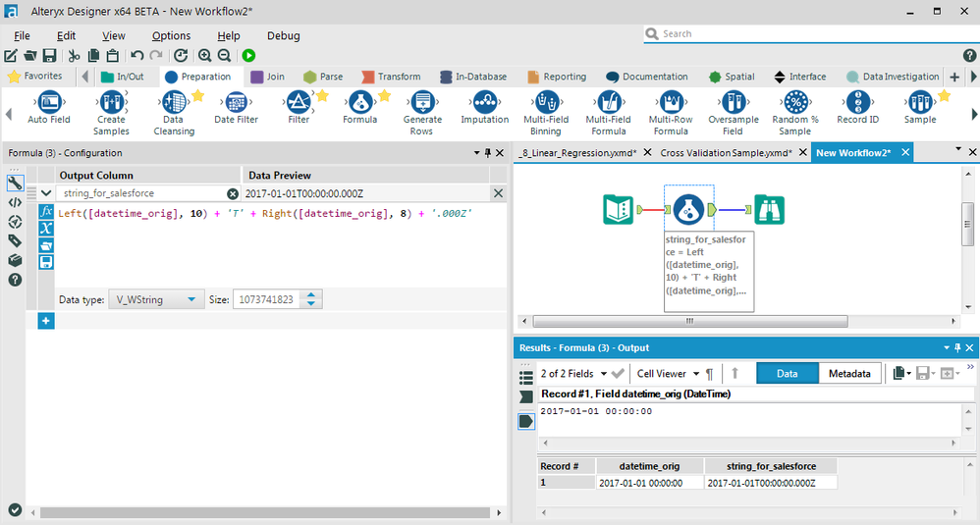The width and height of the screenshot is (980, 525).
Task: Select the Filter tool
Action: [x=299, y=107]
